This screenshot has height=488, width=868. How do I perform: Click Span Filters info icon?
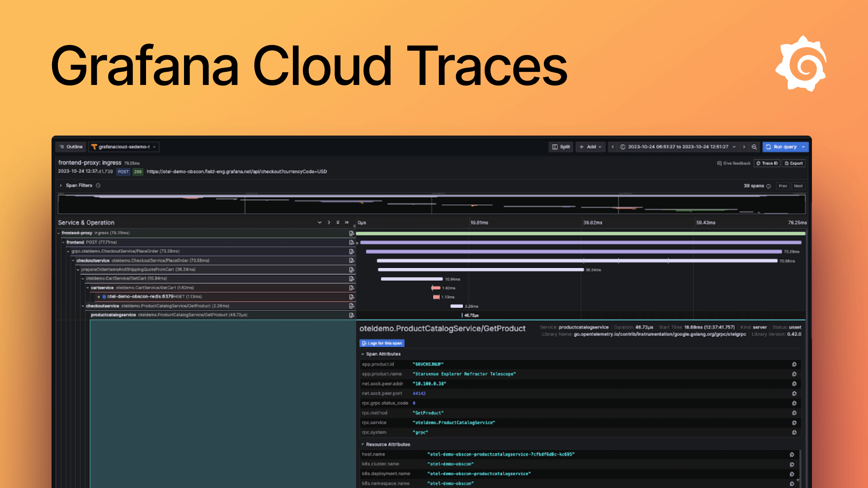coord(98,185)
